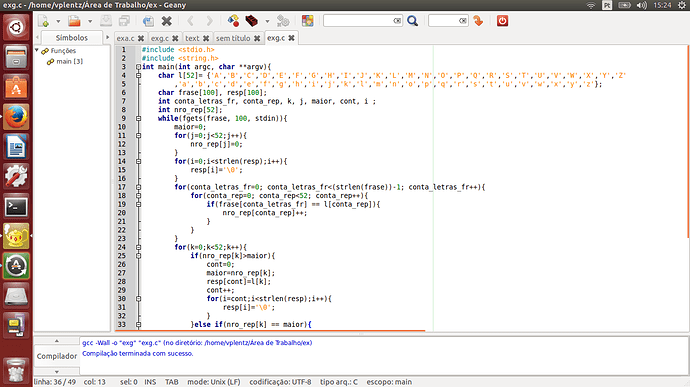This screenshot has height=387, width=690.
Task: Navigate forward with the right arrow icon
Action: (209, 21)
